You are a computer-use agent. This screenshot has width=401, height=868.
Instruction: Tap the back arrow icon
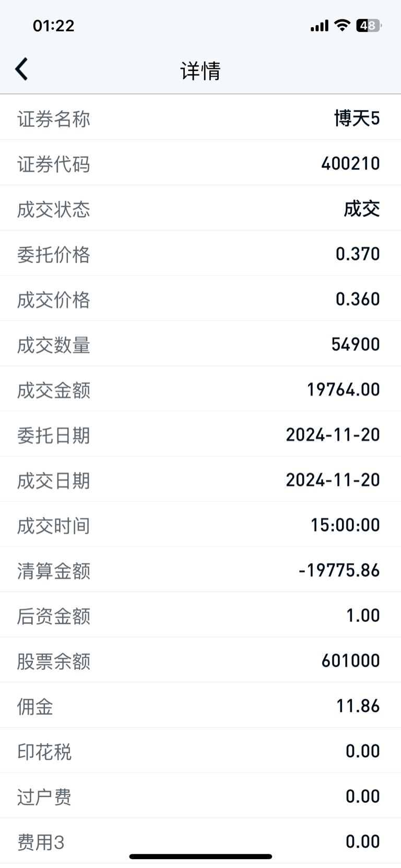(21, 69)
